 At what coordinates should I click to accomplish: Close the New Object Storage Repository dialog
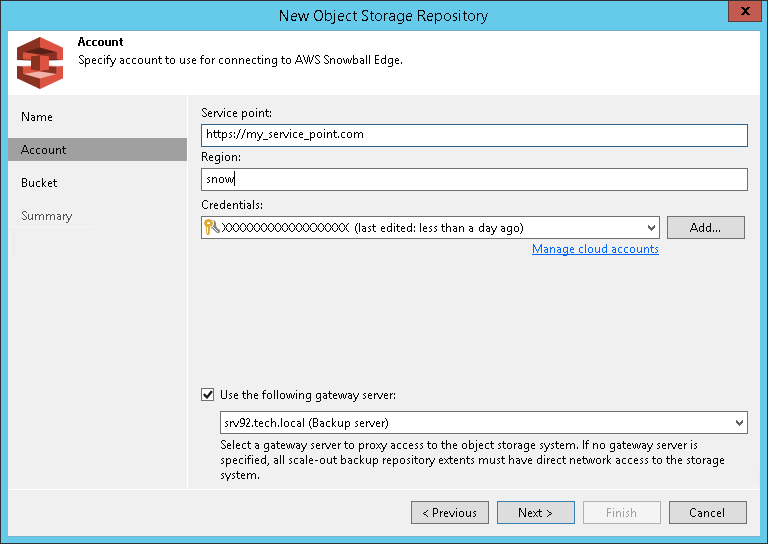743,14
